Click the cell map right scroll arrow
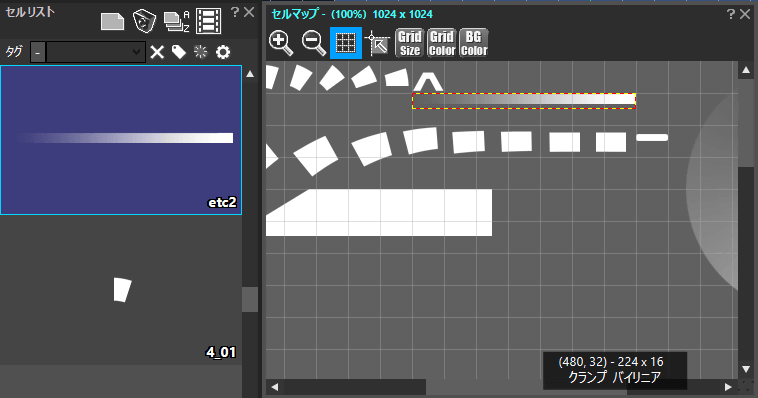 [x=728, y=387]
